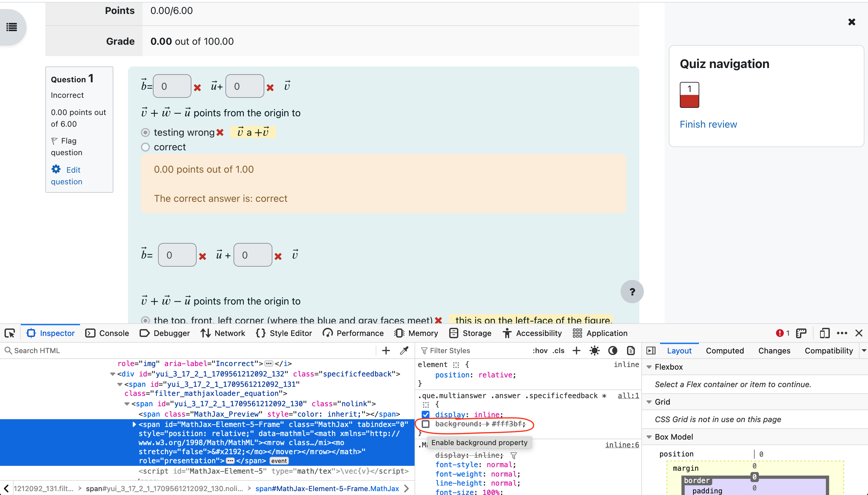Viewport: 868px width, 495px height.
Task: Add a new CSS rule
Action: pos(577,351)
